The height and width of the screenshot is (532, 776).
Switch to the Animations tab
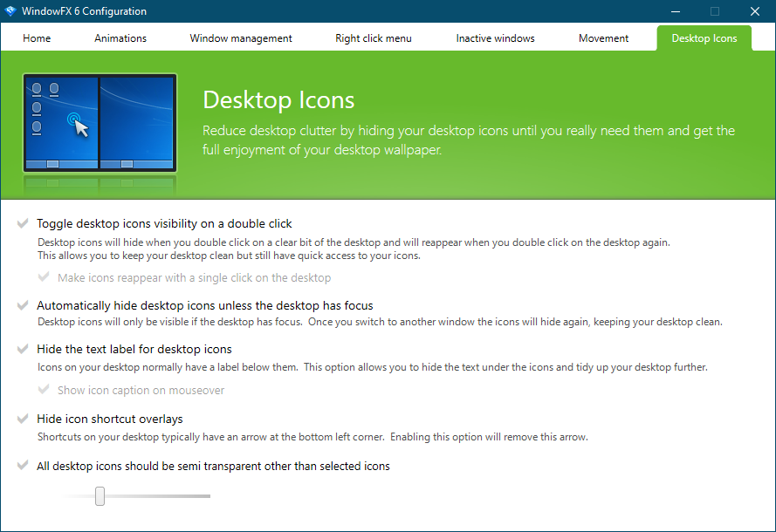[x=120, y=38]
